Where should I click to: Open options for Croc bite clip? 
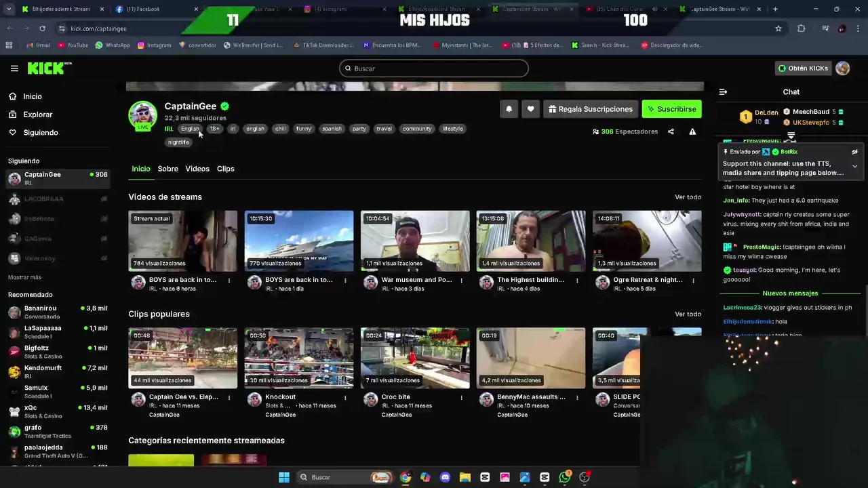coord(461,397)
